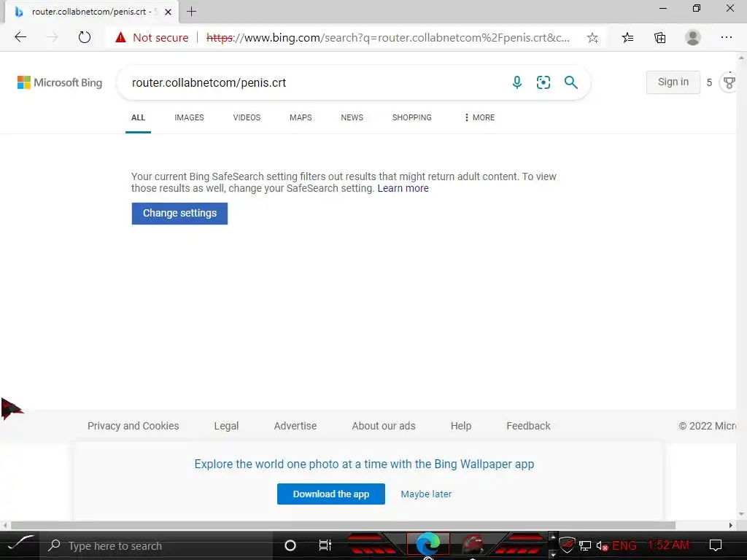
Task: Open the red app taskbar icon beside Edge
Action: 472,545
